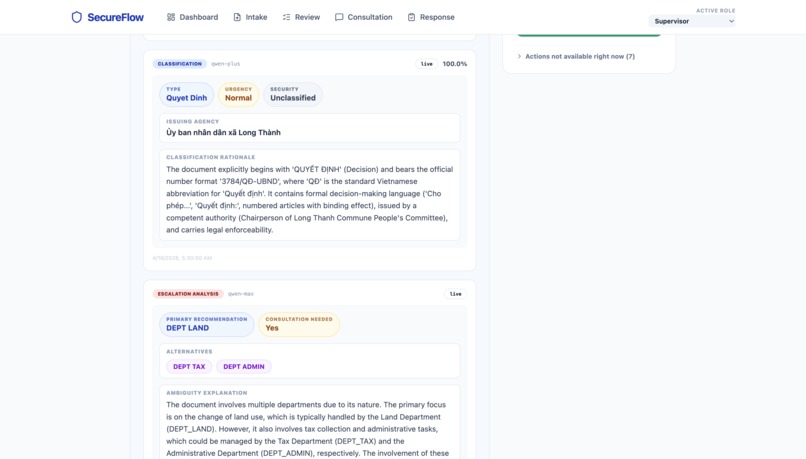
Task: Open the Active Role Supervisor dropdown
Action: (x=692, y=21)
